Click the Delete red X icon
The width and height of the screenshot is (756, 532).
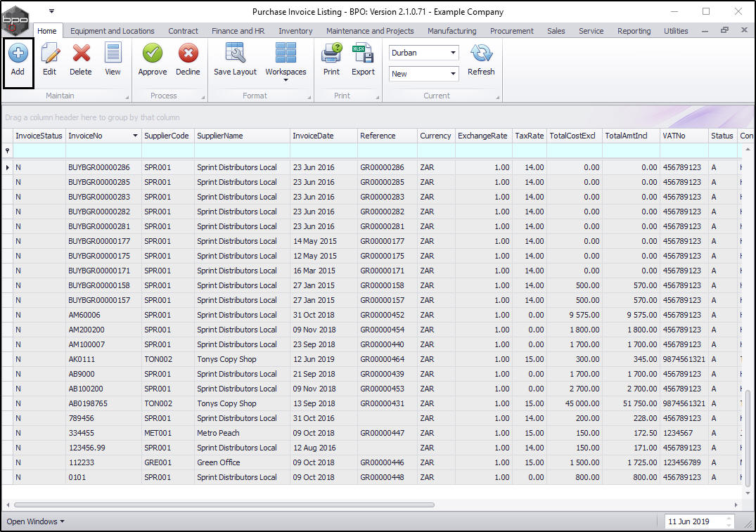click(81, 53)
